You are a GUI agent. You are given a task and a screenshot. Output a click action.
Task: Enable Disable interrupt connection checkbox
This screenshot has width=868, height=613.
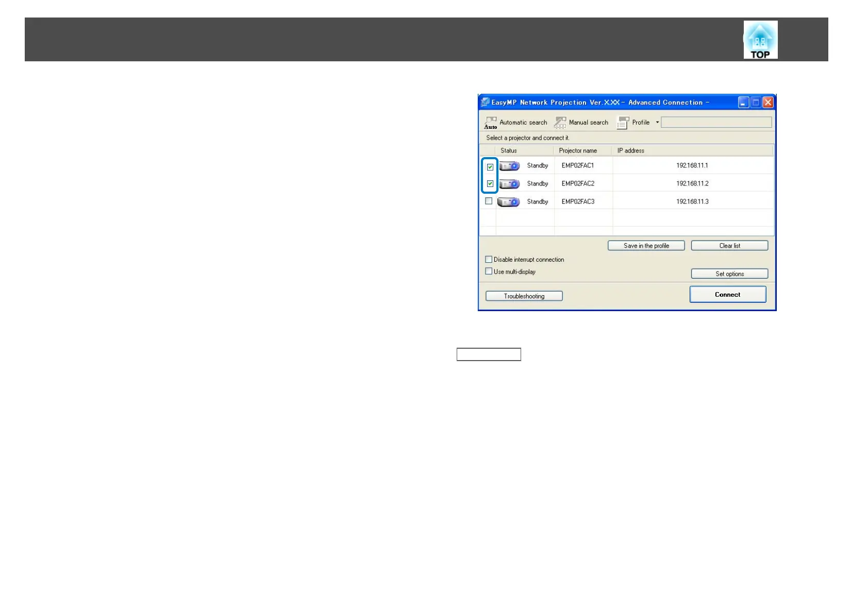489,259
